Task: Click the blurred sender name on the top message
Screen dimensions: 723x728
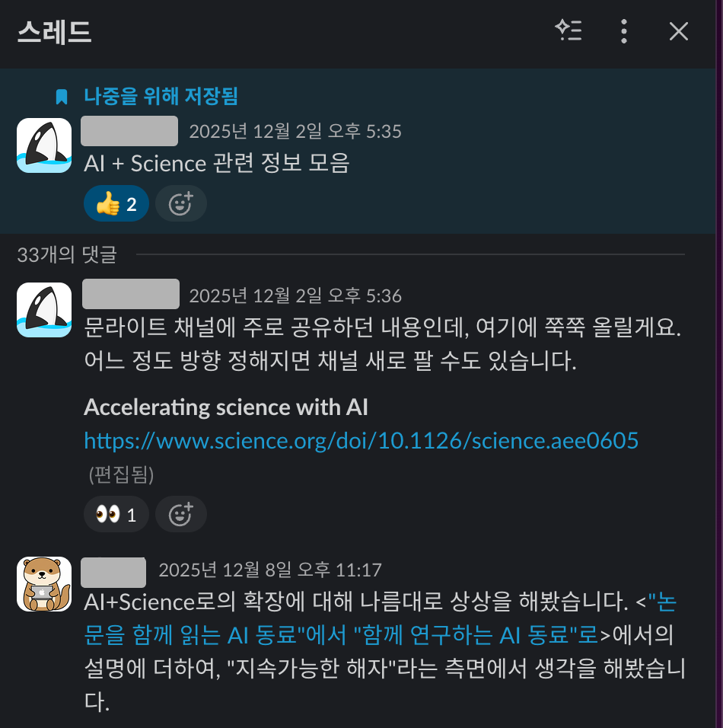Action: [x=129, y=131]
